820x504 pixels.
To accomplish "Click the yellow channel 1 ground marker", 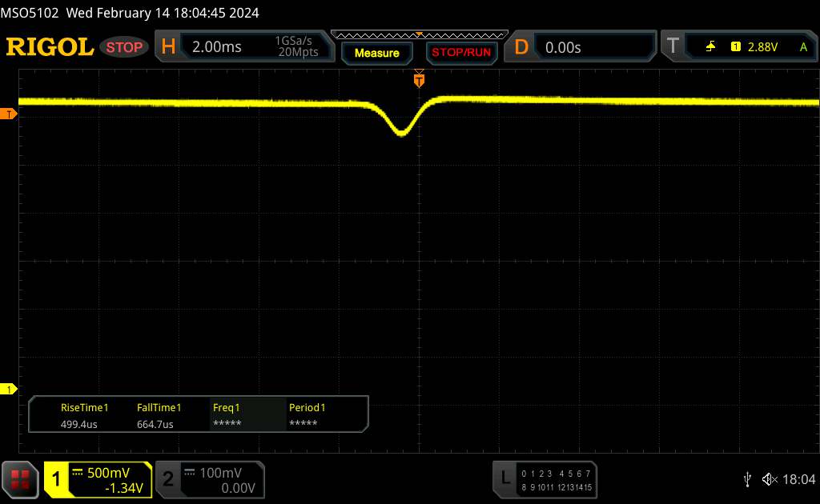I will point(8,389).
